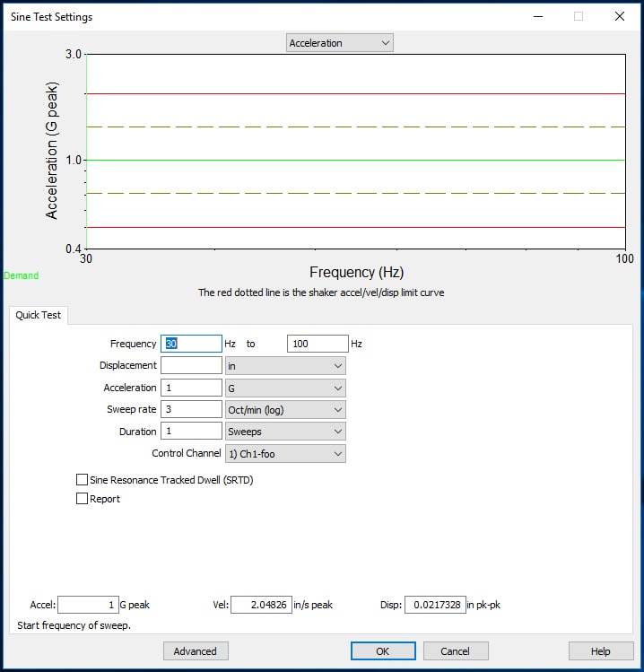Screen dimensions: 644x672
Task: Click the Accel readout field
Action: 88,605
